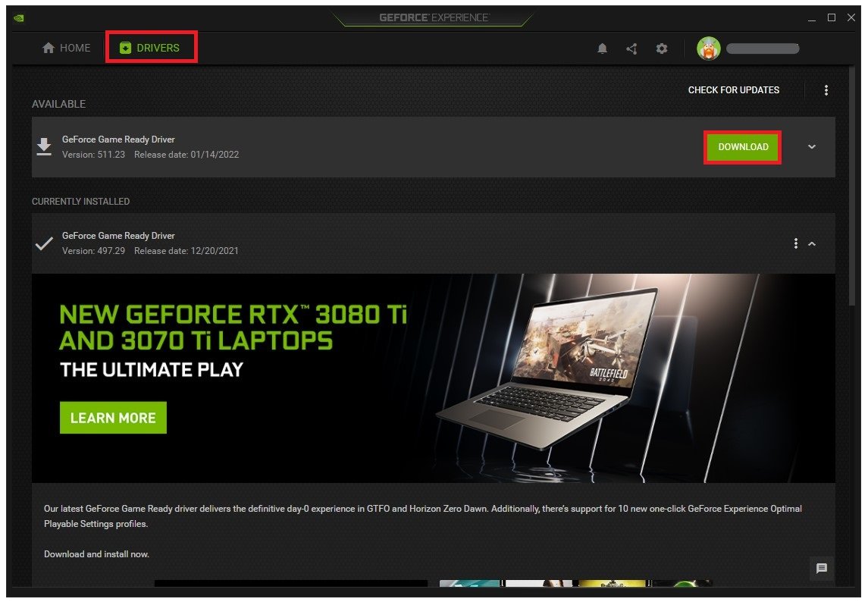
Task: Open more options next to Check for Updates
Action: pos(826,90)
